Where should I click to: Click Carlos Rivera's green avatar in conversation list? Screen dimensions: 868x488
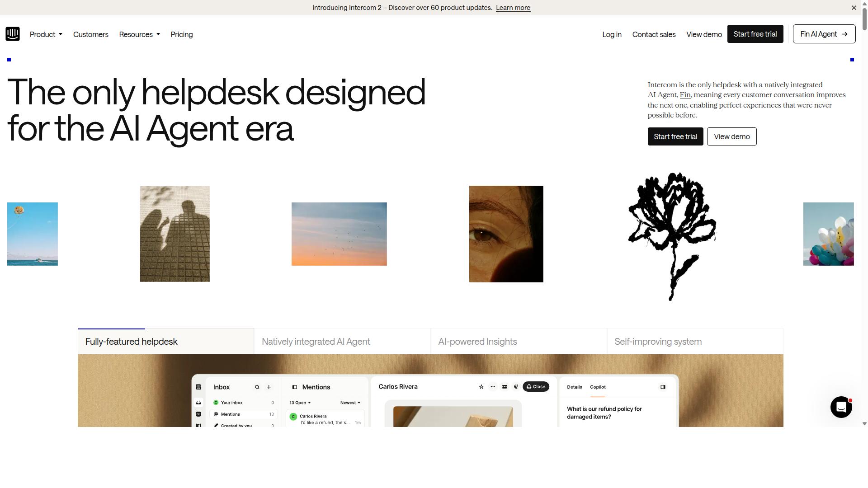293,417
